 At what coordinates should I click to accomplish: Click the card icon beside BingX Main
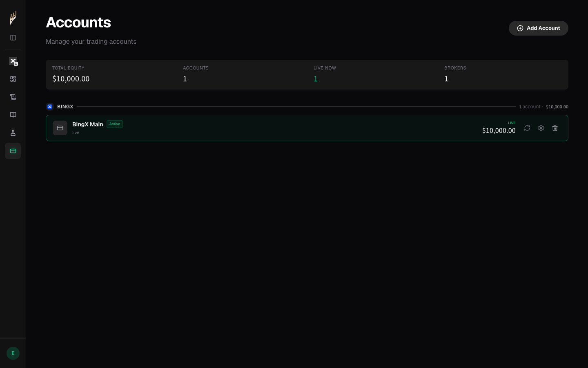click(x=60, y=128)
